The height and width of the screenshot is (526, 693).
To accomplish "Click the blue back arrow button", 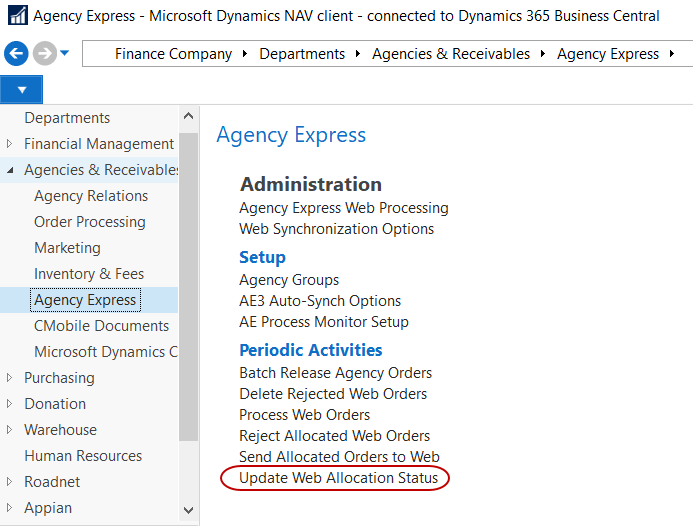I will [x=16, y=54].
